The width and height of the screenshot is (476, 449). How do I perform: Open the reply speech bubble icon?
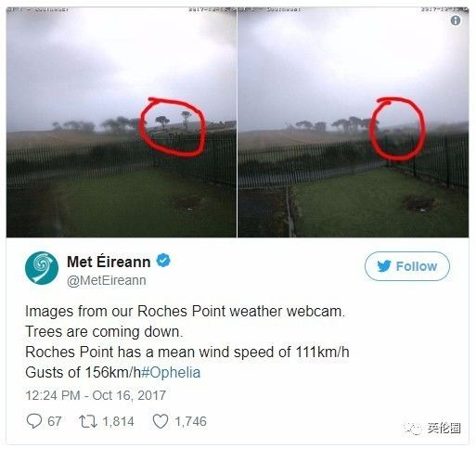pyautogui.click(x=34, y=421)
